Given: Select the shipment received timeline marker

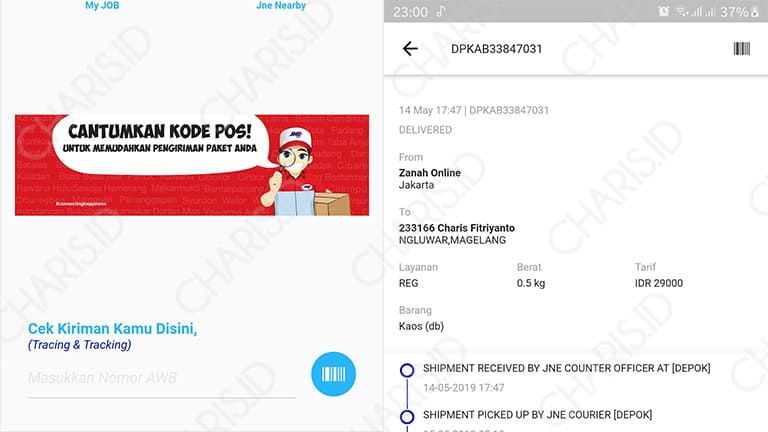Looking at the screenshot, I should pyautogui.click(x=407, y=370).
